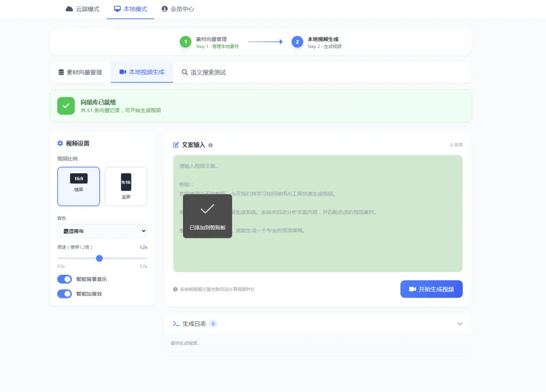Viewport: 546px width, 392px height.
Task: Click 等待生成视频 log text
Action: (x=185, y=344)
